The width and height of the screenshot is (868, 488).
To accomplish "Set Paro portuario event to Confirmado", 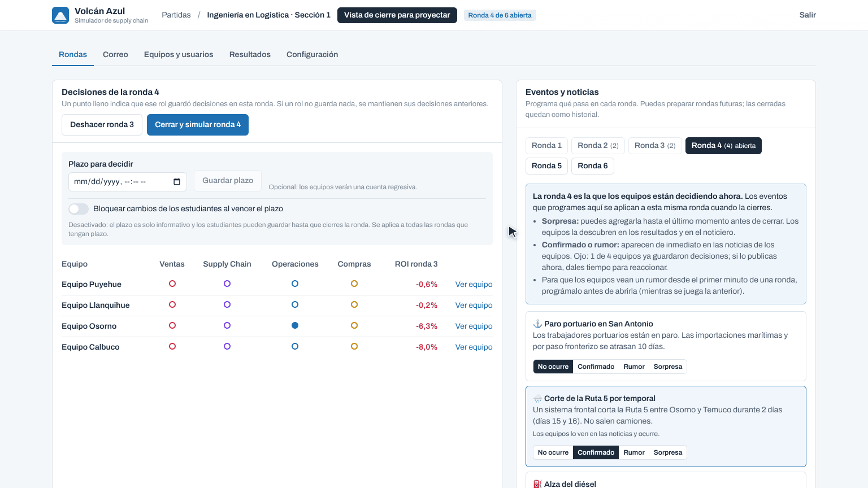I will pyautogui.click(x=596, y=367).
